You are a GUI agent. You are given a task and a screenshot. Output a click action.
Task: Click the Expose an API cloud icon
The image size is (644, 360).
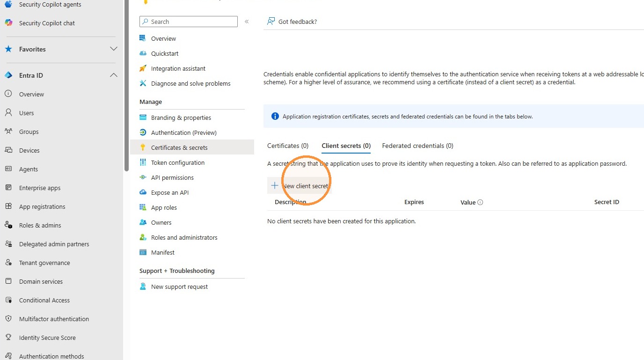coord(143,192)
